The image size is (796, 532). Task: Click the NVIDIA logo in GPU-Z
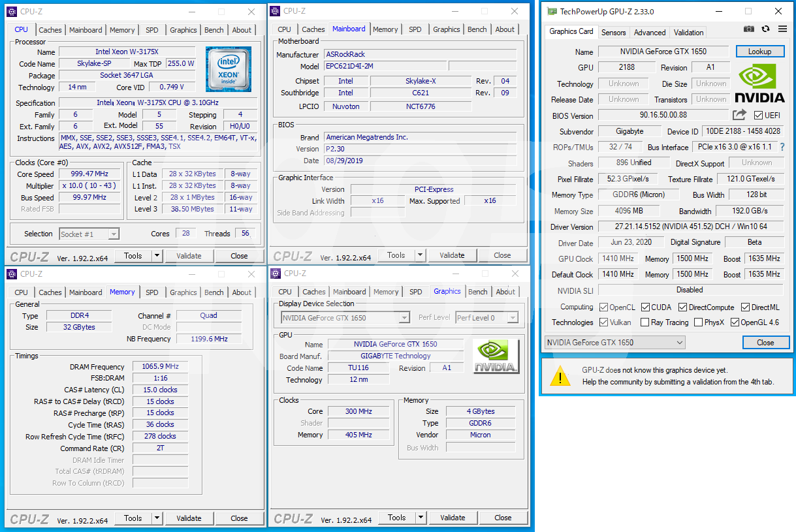(x=760, y=84)
